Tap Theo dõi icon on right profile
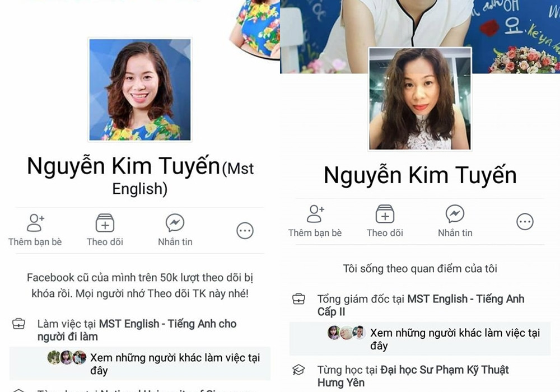The image size is (560, 392). [385, 214]
